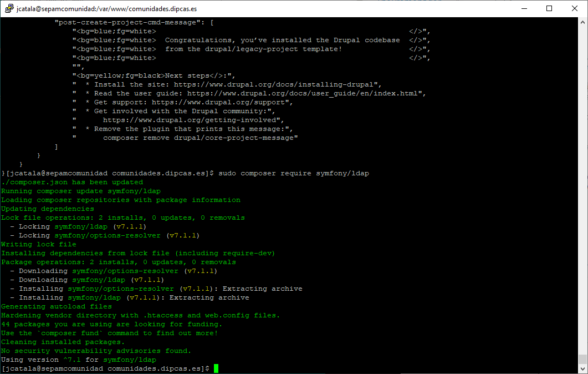Image resolution: width=588 pixels, height=374 pixels.
Task: Maximize the PuTTY terminal window
Action: [549, 8]
